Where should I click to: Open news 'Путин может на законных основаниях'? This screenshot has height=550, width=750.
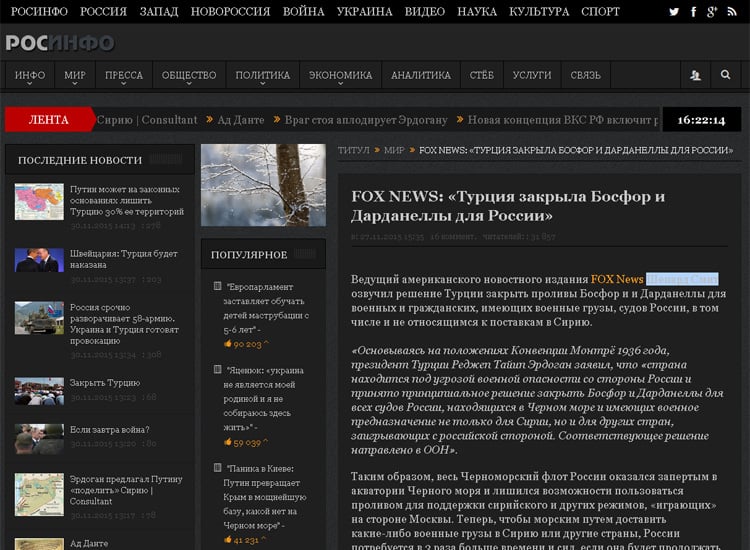tap(127, 200)
